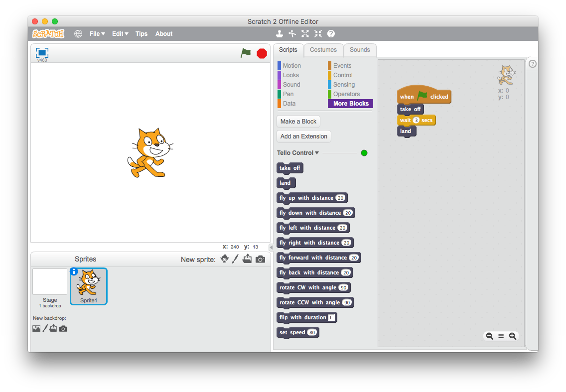Click the Scratch logo
Image resolution: width=566 pixels, height=392 pixels.
(x=48, y=33)
